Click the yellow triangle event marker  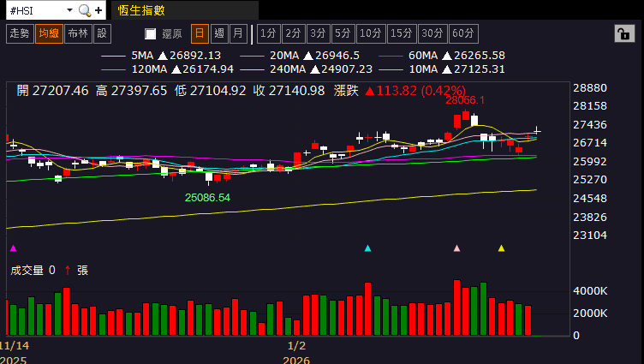point(501,248)
